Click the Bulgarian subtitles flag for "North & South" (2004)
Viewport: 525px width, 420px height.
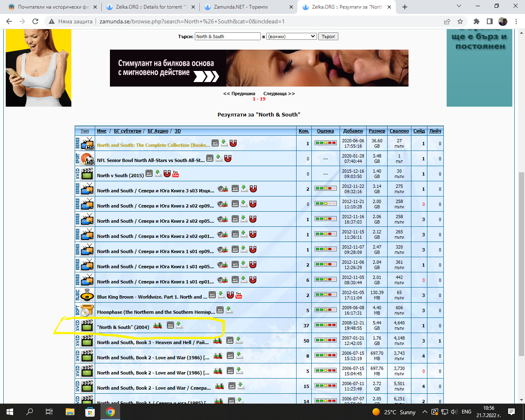[x=157, y=326]
